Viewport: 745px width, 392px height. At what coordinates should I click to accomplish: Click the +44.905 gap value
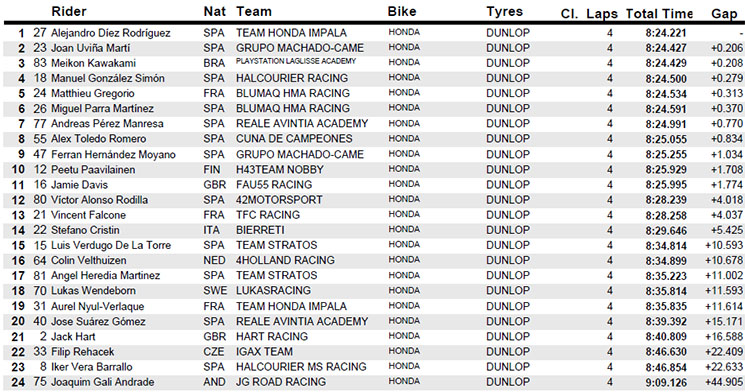tap(724, 382)
